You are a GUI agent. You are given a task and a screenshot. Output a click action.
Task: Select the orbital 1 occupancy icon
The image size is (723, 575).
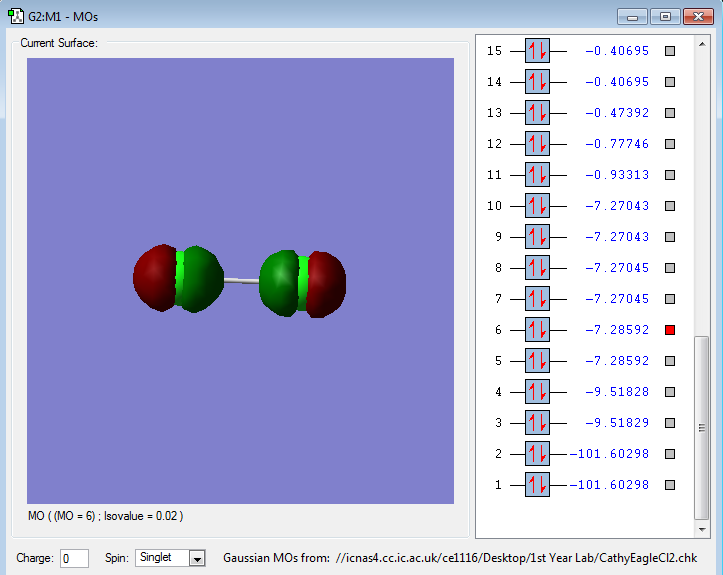click(x=537, y=485)
